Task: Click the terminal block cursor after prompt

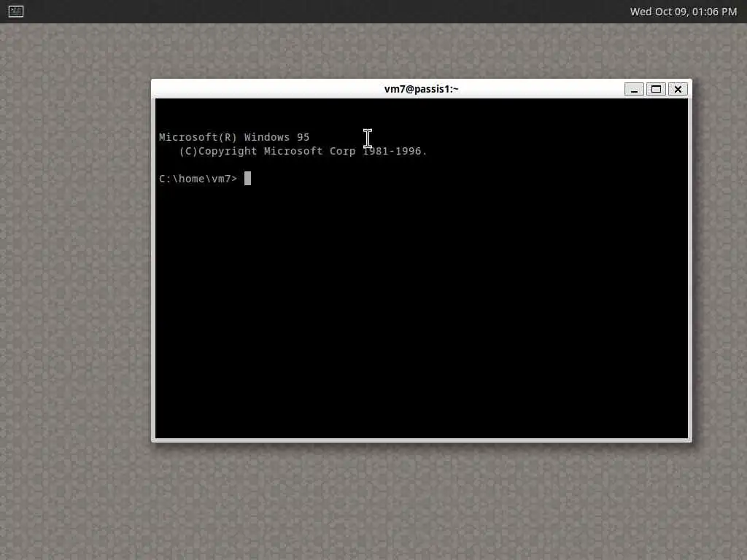Action: 248,179
